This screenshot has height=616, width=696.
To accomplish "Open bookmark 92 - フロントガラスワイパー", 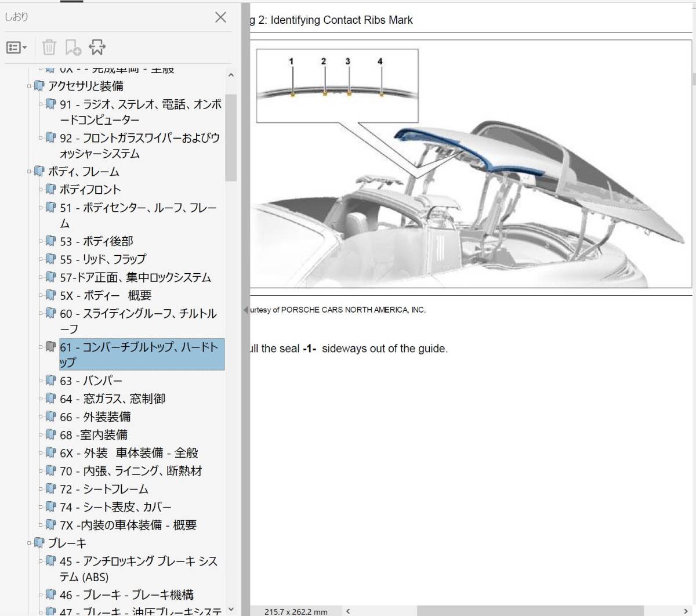I will (140, 146).
